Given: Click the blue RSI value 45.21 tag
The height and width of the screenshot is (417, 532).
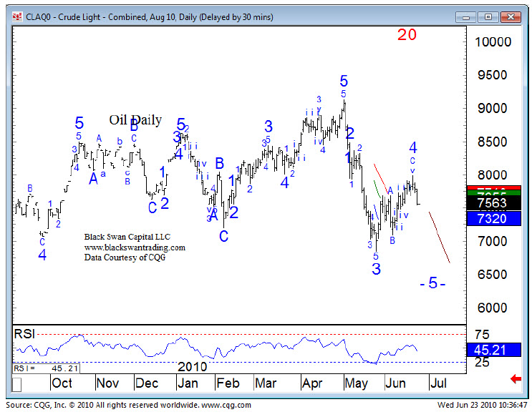Looking at the screenshot, I should click(x=493, y=350).
